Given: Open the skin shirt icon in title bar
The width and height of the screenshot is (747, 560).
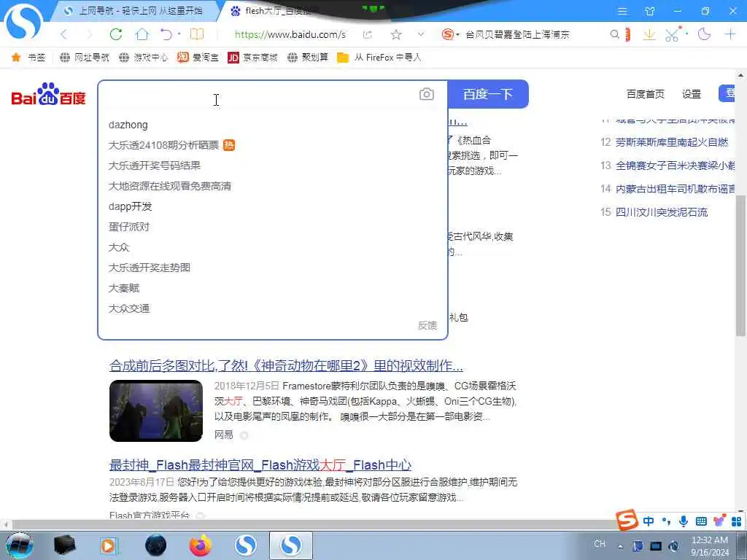Looking at the screenshot, I should point(650,11).
